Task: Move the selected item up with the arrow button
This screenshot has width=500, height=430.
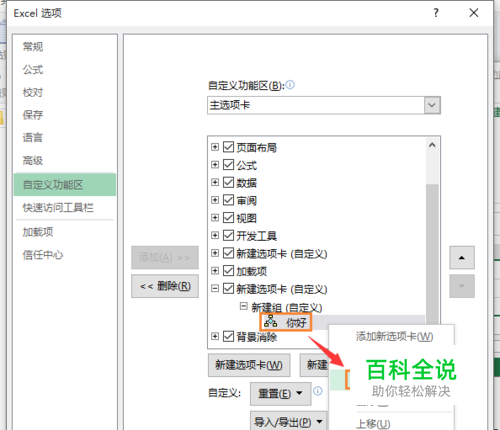Action: pos(462,258)
